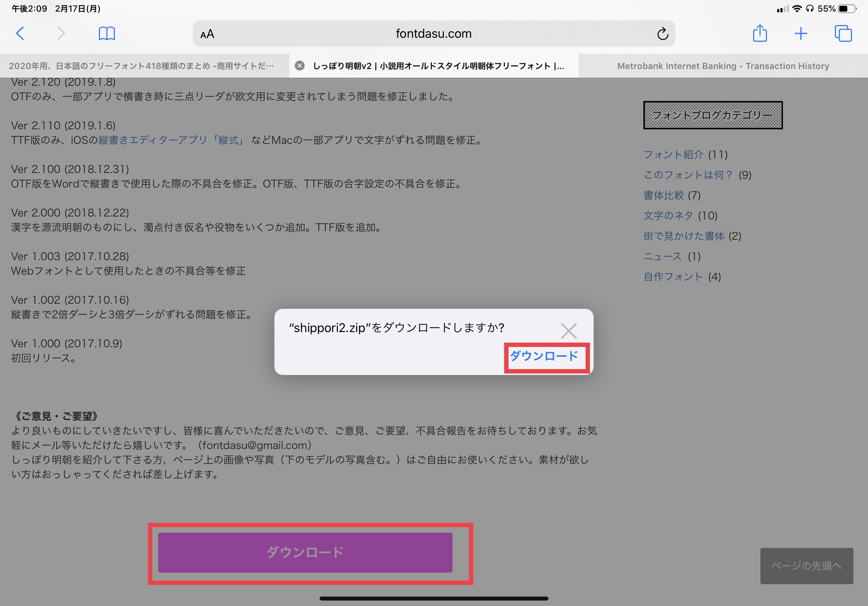Open the bookmarks book icon
868x606 pixels.
107,34
